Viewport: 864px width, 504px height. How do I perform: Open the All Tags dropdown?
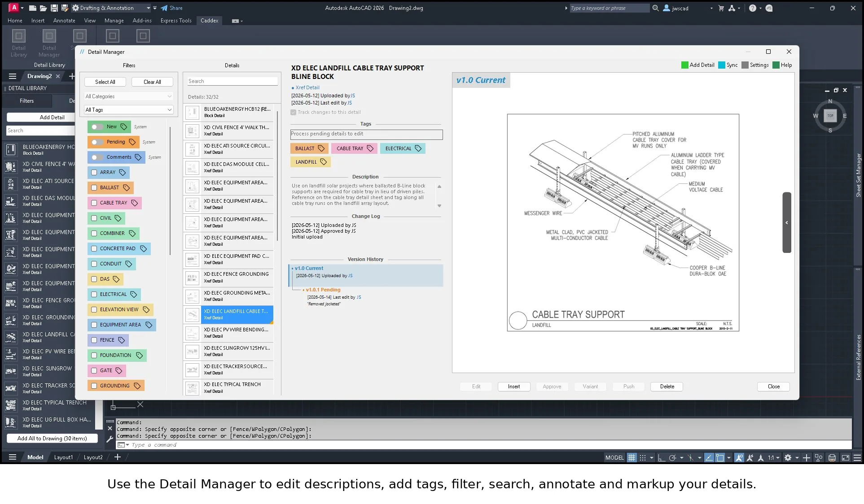[x=129, y=110]
